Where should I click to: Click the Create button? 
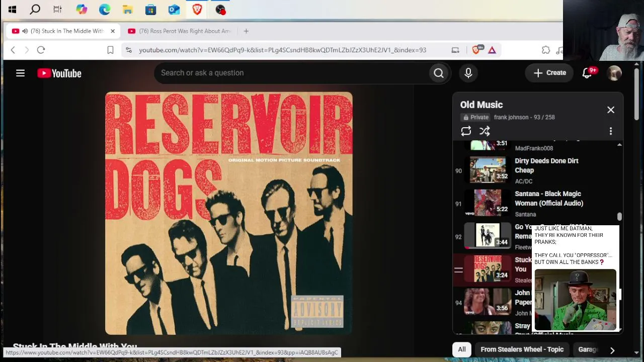coord(549,73)
